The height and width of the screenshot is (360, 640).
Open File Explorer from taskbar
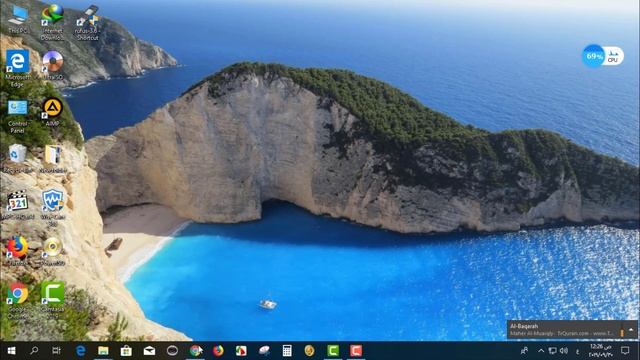103,351
